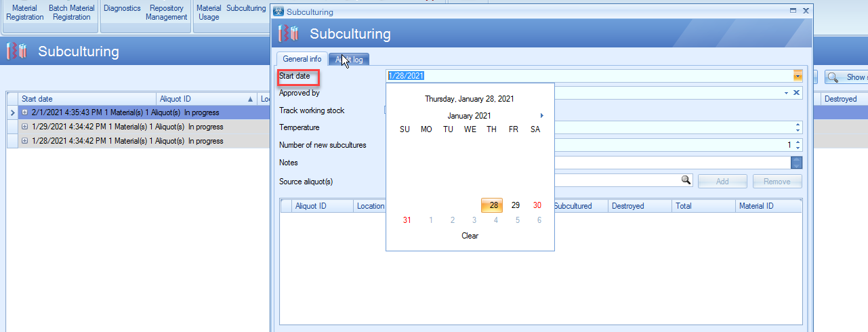The image size is (868, 332).
Task: Click the Diagnostics ribbon item
Action: (122, 8)
